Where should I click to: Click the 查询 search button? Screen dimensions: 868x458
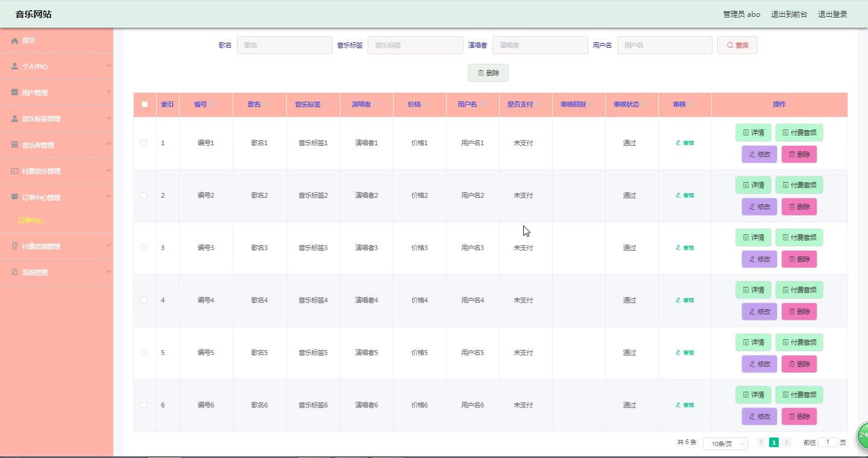[737, 45]
